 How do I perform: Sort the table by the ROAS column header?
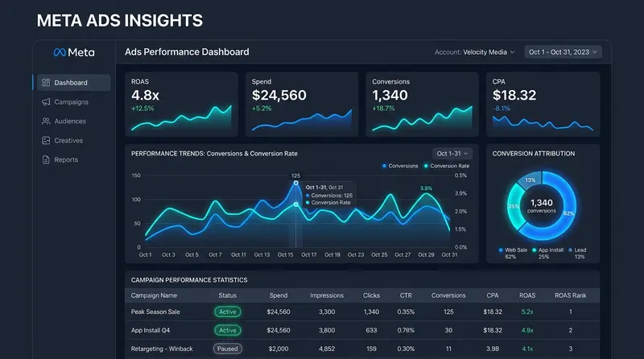pyautogui.click(x=527, y=295)
